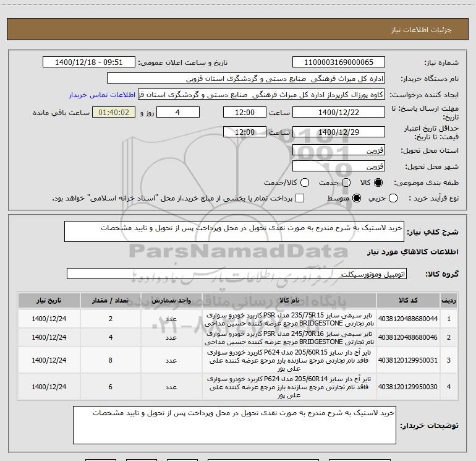Image resolution: width=476 pixels, height=461 pixels.
Task: Click the استان محل تحویل field قزوین
Action: pos(339,150)
